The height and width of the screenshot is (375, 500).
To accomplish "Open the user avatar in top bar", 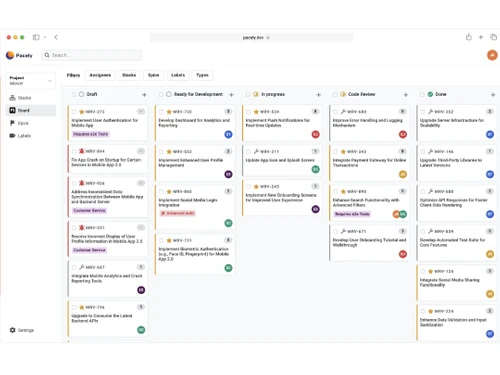I will [x=492, y=55].
